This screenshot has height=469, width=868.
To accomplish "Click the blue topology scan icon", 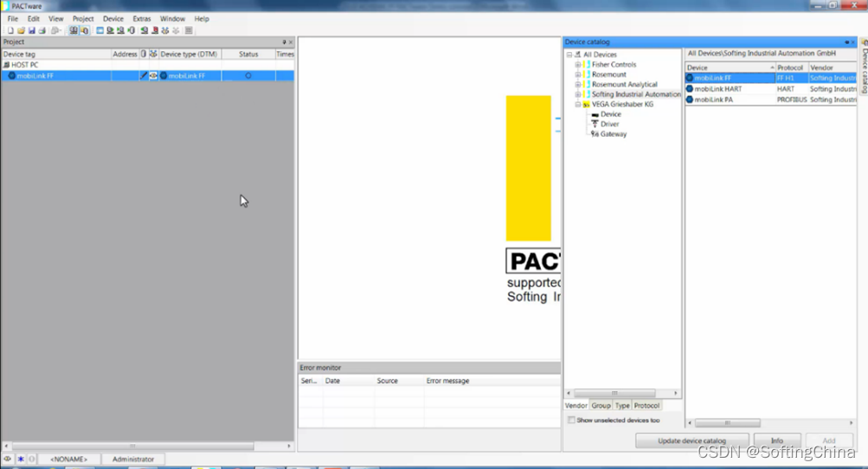I will 165,30.
